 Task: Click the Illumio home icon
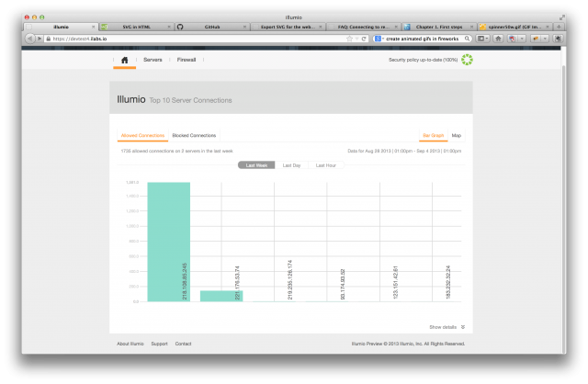125,60
